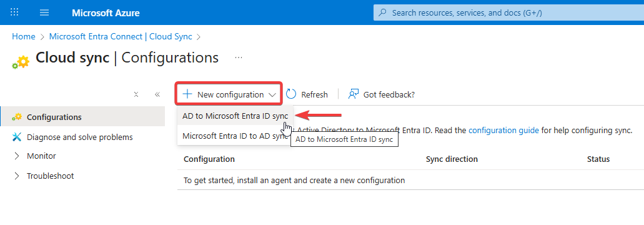Open Configurations in the sidebar
Screen dimensions: 644x225
click(x=82, y=117)
